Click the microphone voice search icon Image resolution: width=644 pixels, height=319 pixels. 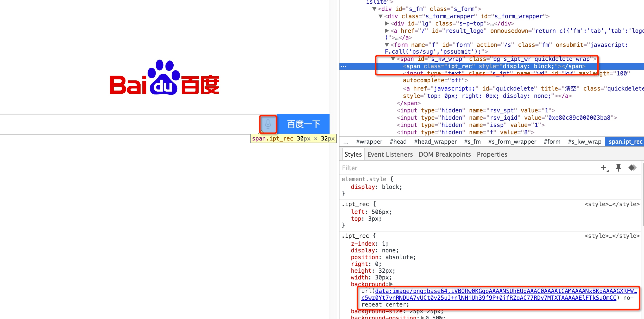(268, 124)
